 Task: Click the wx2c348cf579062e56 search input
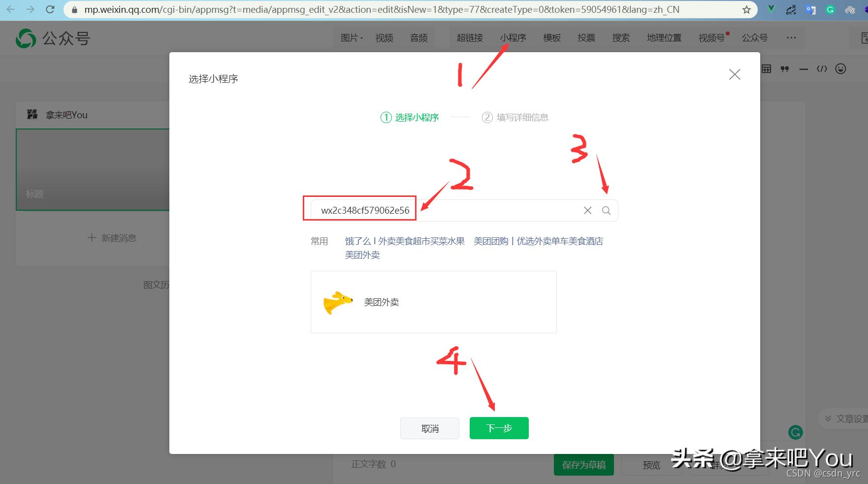(x=364, y=210)
